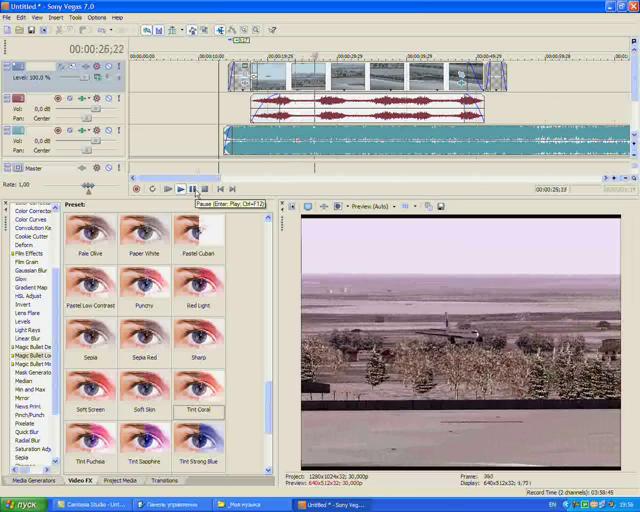
Task: Select the Envelope Edit tool
Action: (232, 30)
